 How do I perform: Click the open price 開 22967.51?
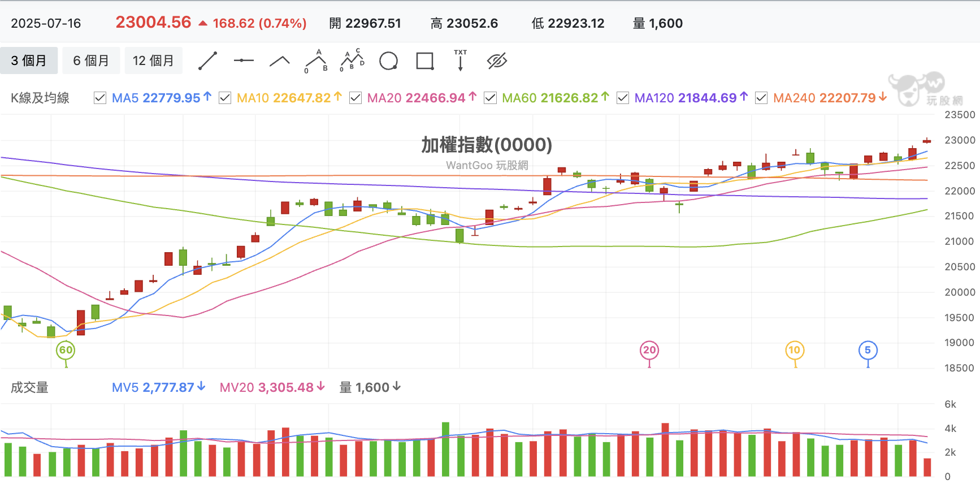click(x=365, y=23)
